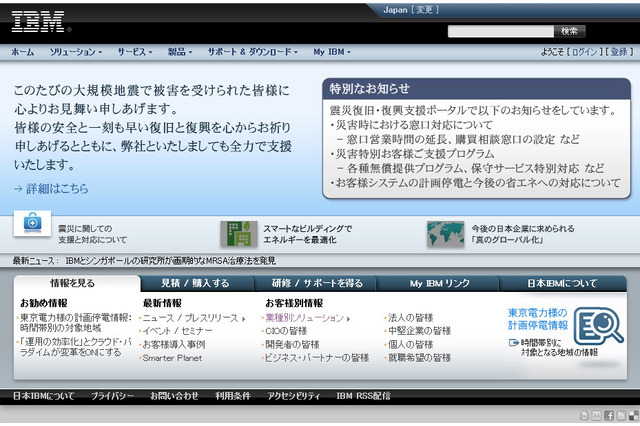
Task: Open 東京電力様の計画停電情報 recommended link
Action: point(76,323)
